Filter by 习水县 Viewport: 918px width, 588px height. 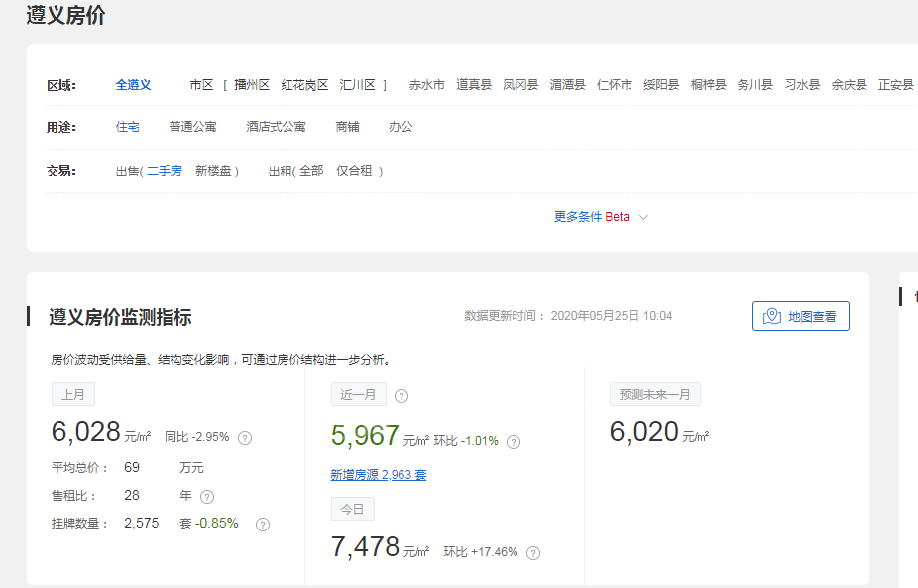802,85
